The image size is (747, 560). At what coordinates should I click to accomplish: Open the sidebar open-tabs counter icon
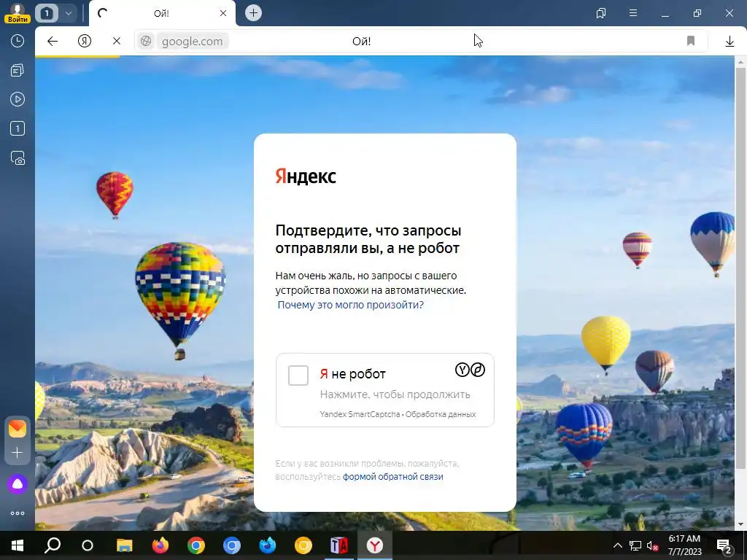coord(18,128)
